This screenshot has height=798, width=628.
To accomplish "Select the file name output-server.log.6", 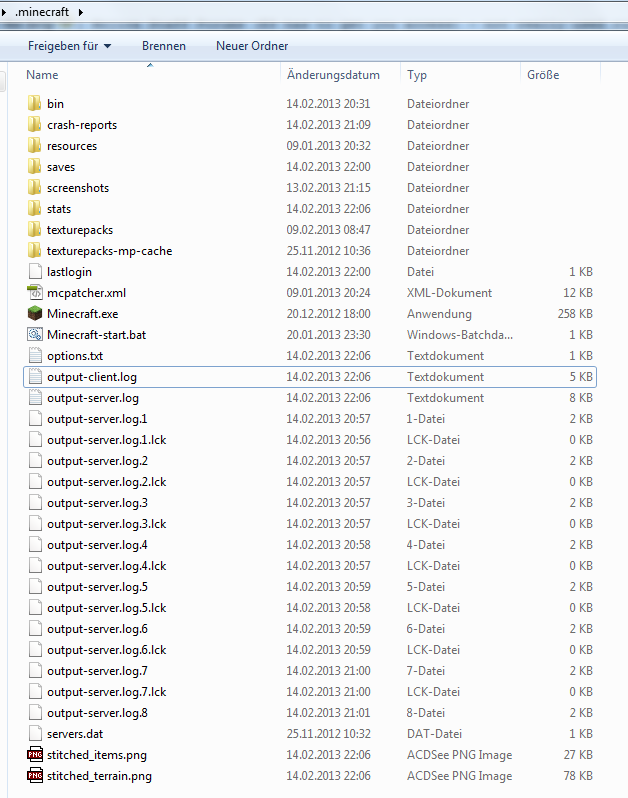I will 97,629.
